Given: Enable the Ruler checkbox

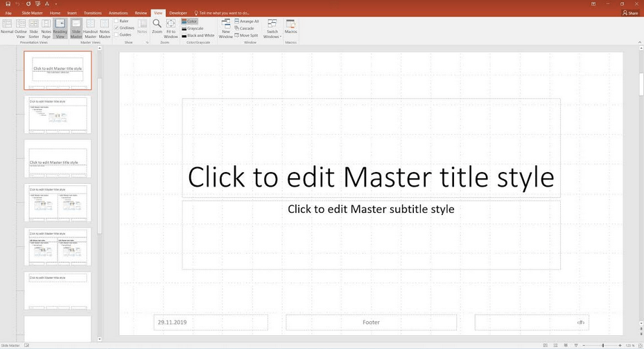Looking at the screenshot, I should (x=121, y=21).
